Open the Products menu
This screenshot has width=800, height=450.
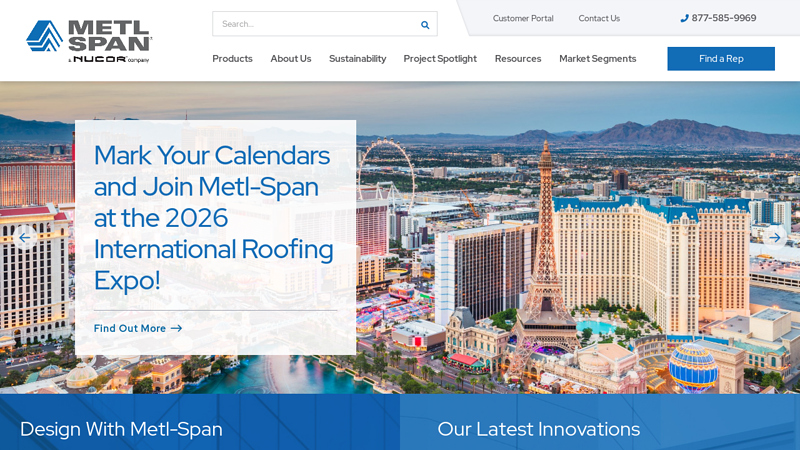pyautogui.click(x=232, y=59)
